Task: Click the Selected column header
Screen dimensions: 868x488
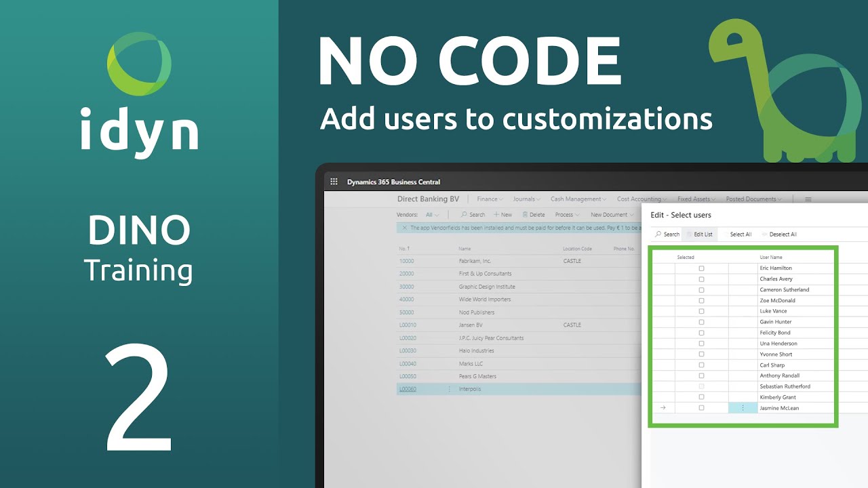Action: [686, 258]
